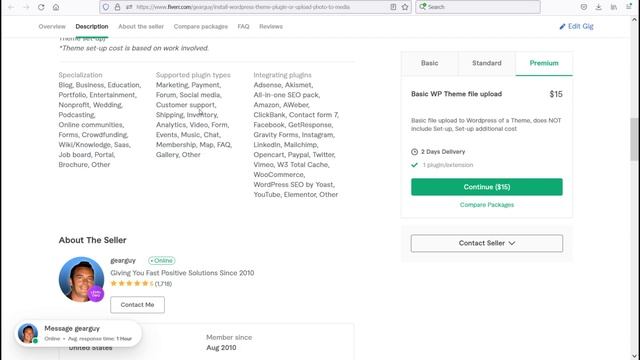Click 'WordPress SEO by Yoast' in the plugin list

click(293, 184)
